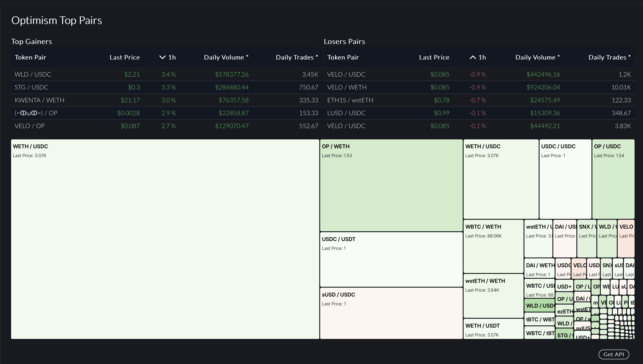The image size is (643, 364).
Task: Open the USDC / USDC treemap tile
Action: click(x=565, y=179)
